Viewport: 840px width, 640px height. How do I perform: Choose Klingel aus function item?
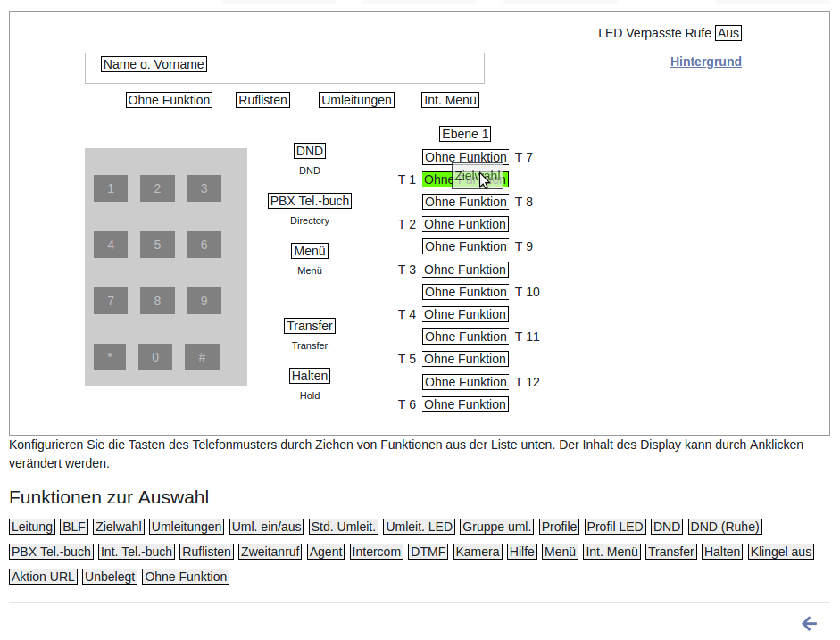point(781,552)
